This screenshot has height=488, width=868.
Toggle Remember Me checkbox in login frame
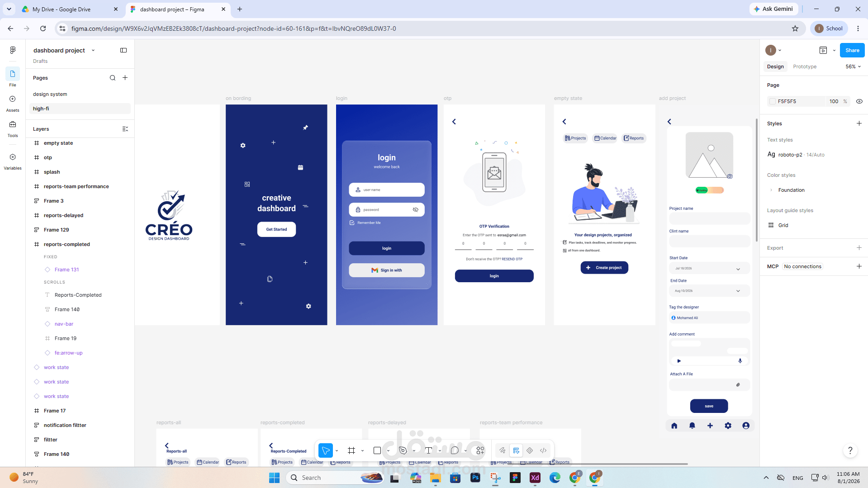point(352,223)
